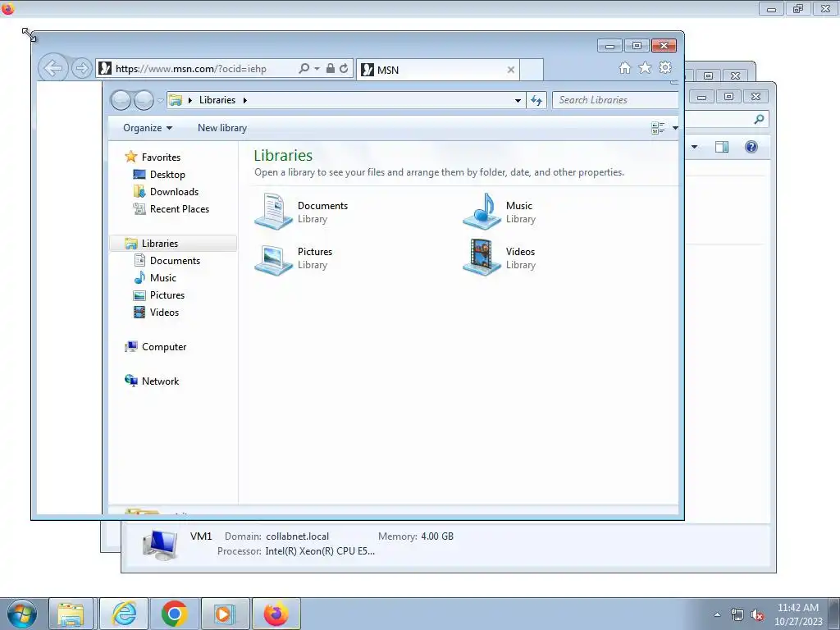Click search magnifier in background window
Screen dimensions: 840x630
click(759, 119)
